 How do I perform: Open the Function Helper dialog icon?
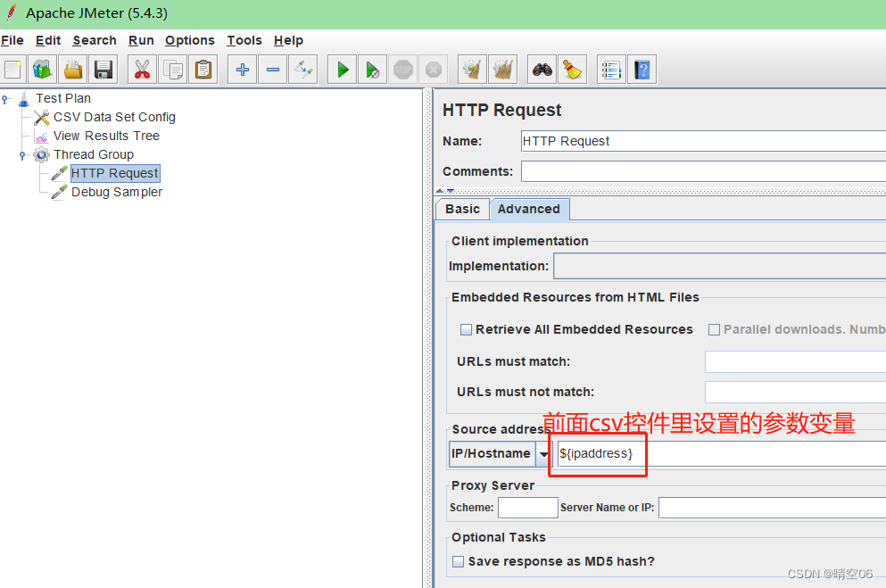(x=611, y=70)
